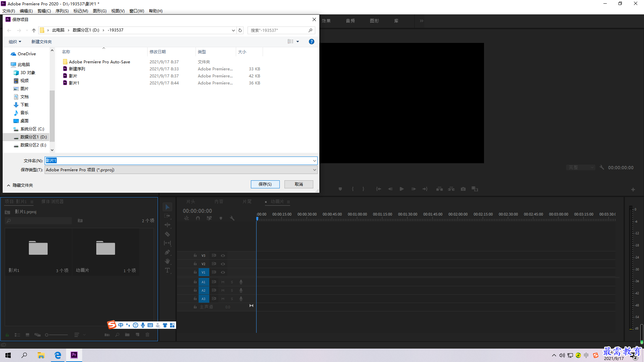Toggle V3 track output eye
Image resolution: width=644 pixels, height=362 pixels.
click(x=223, y=255)
